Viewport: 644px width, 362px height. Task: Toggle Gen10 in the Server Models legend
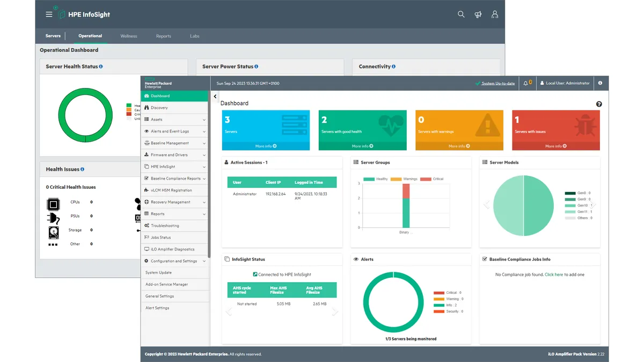coord(570,205)
